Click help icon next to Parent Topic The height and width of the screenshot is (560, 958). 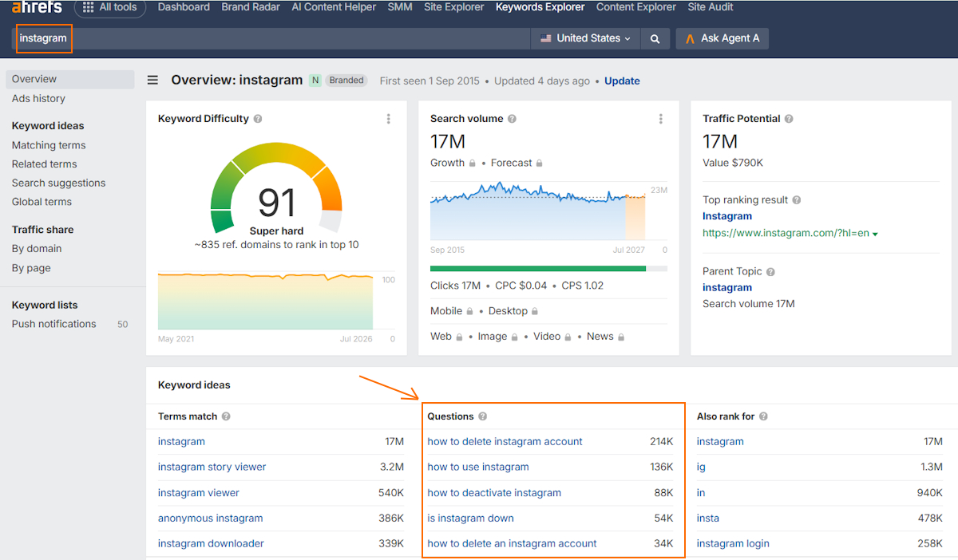(x=770, y=272)
